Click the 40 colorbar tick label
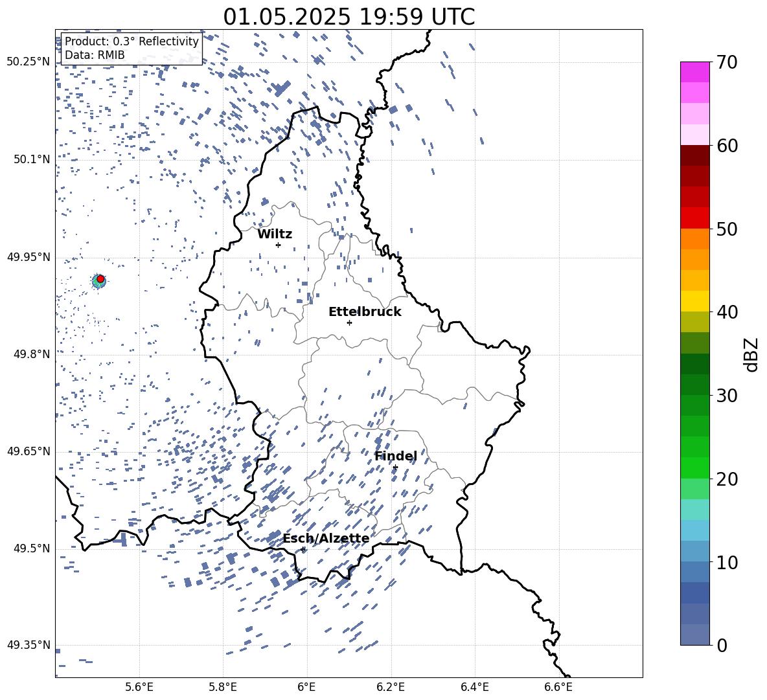The height and width of the screenshot is (700, 767). tap(727, 312)
